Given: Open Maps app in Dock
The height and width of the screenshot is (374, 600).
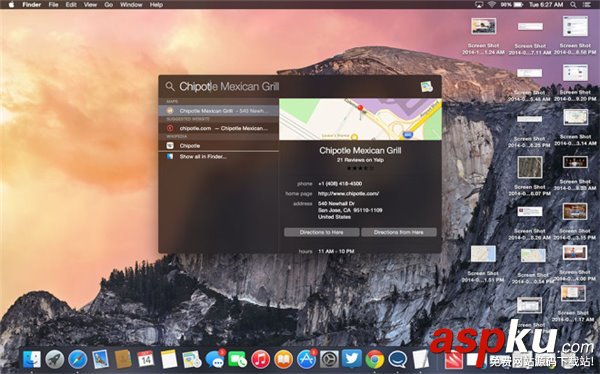Looking at the screenshot, I should 192,360.
